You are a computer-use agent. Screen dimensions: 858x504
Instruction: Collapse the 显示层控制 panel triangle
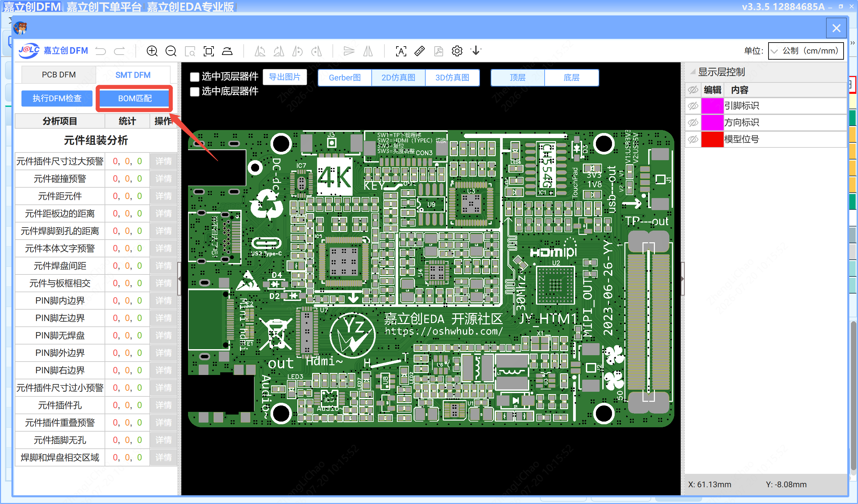(693, 72)
